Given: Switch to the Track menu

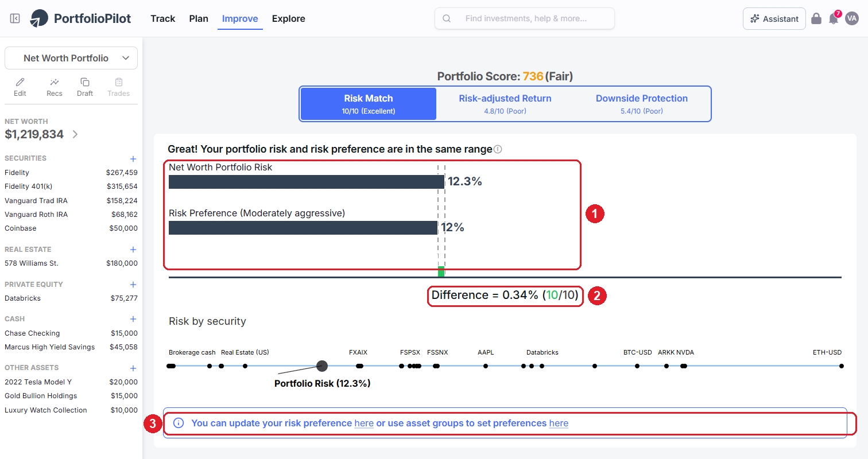Looking at the screenshot, I should pos(163,18).
